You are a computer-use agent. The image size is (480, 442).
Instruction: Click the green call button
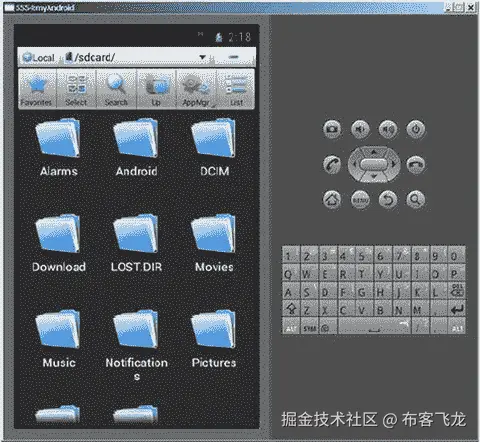pos(332,164)
